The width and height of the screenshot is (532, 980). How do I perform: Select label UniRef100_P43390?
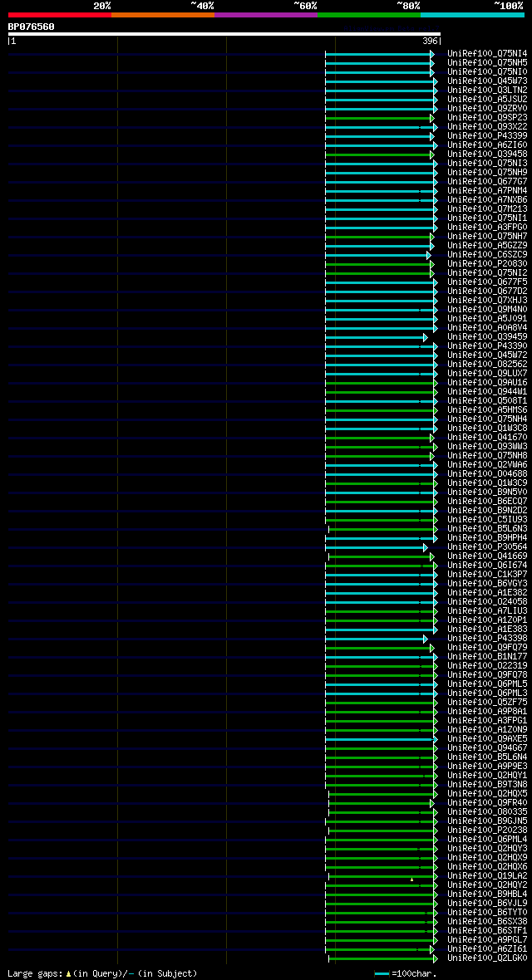[x=488, y=346]
